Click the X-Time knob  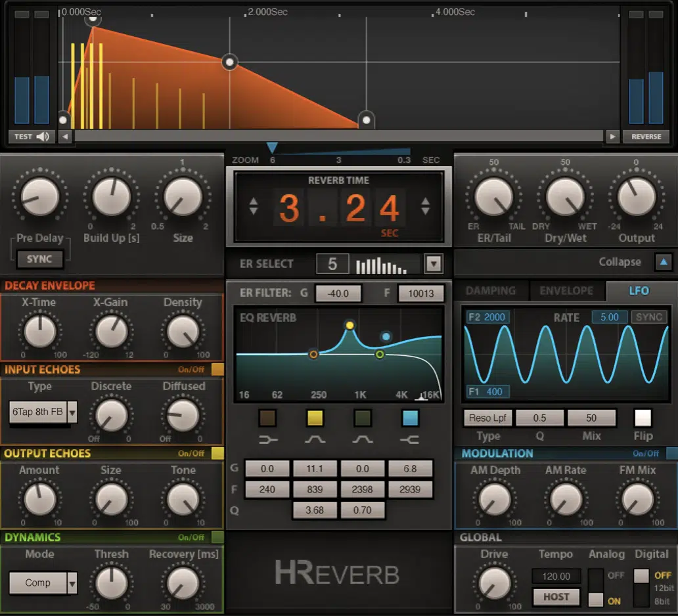(x=40, y=332)
